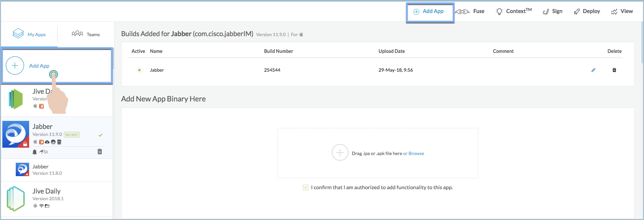Select Jive Daily Version 2018.1 app
The image size is (644, 220).
57,199
